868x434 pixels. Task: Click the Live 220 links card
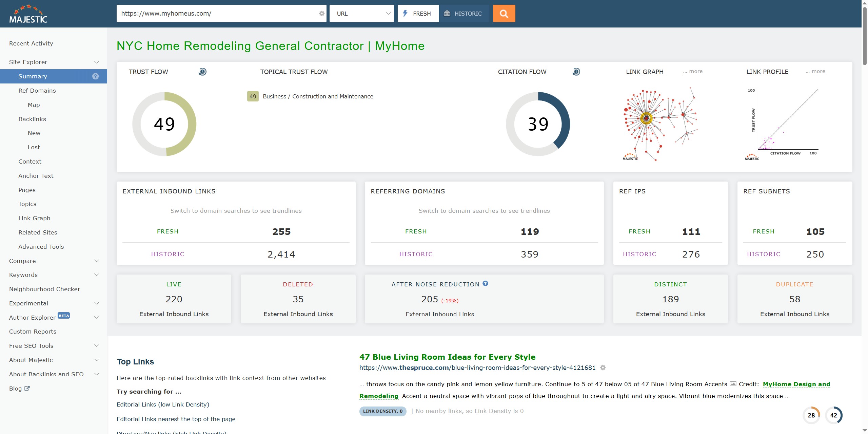point(174,299)
